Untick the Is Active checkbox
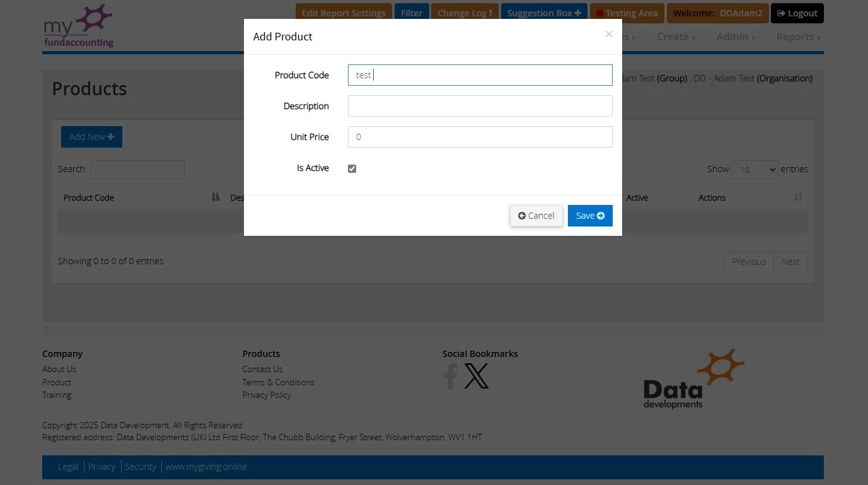The height and width of the screenshot is (485, 868). click(x=352, y=168)
